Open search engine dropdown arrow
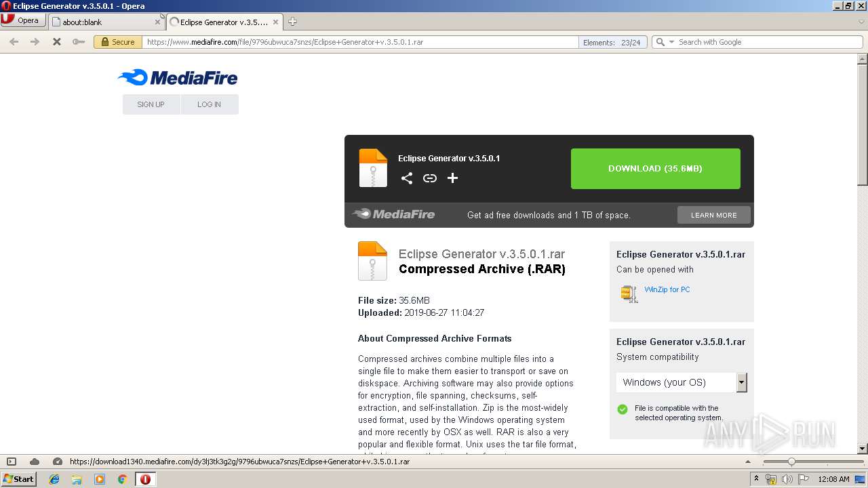Viewport: 868px width, 488px height. pos(671,42)
